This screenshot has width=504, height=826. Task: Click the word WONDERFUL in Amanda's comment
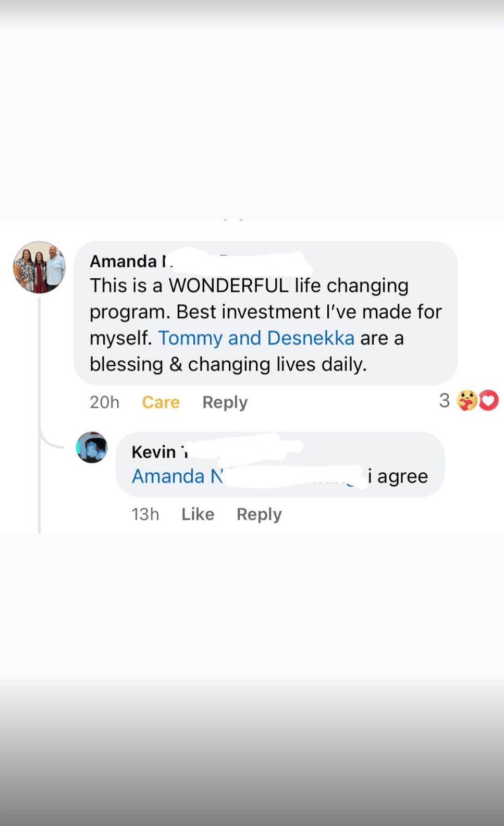pyautogui.click(x=228, y=286)
